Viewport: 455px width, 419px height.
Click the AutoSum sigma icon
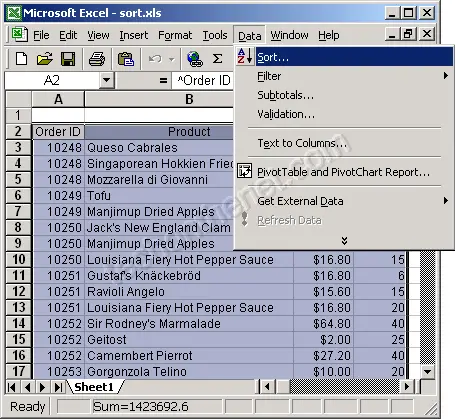point(218,59)
